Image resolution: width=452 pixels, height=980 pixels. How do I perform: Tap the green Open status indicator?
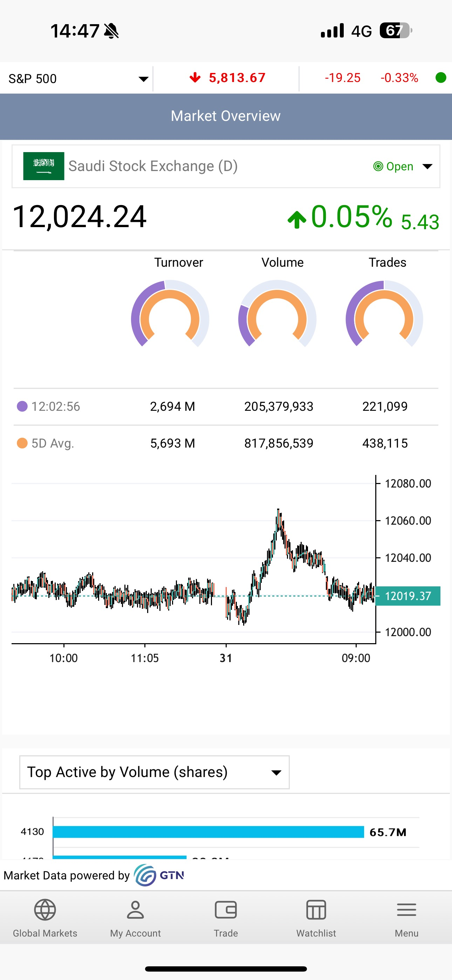click(x=393, y=166)
